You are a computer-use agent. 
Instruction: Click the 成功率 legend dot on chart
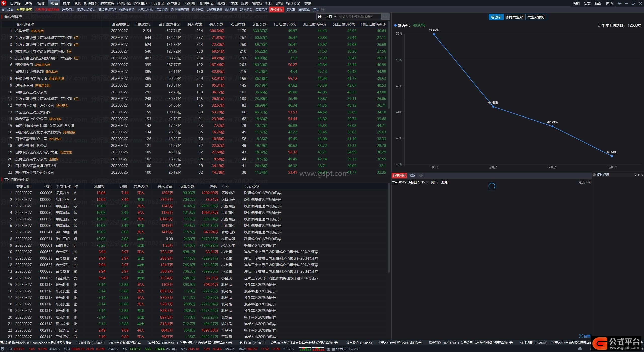pos(395,25)
